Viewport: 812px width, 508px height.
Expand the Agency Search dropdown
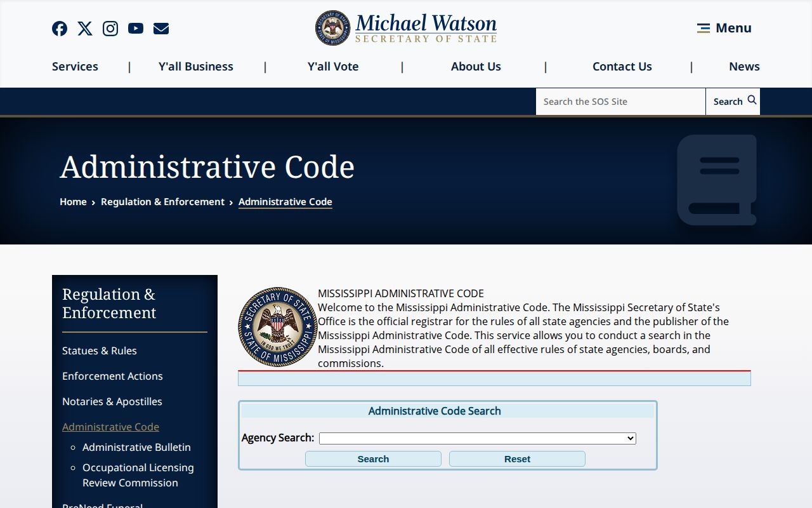tap(477, 438)
